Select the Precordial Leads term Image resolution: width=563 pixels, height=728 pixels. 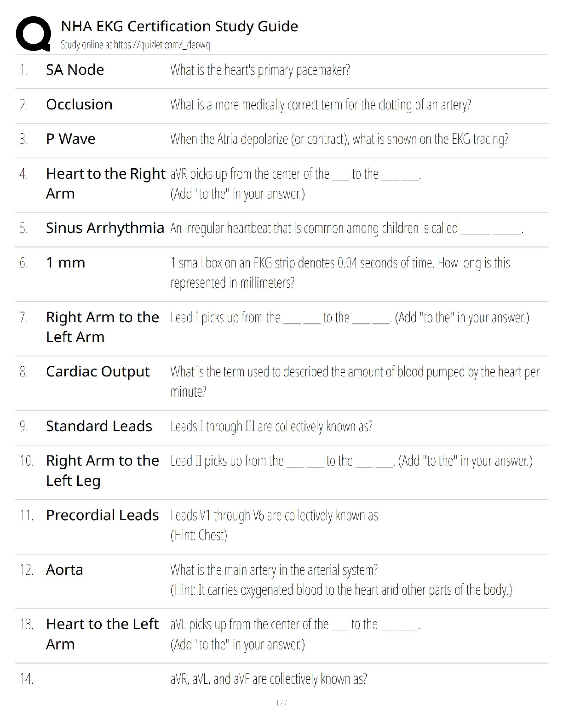click(102, 515)
